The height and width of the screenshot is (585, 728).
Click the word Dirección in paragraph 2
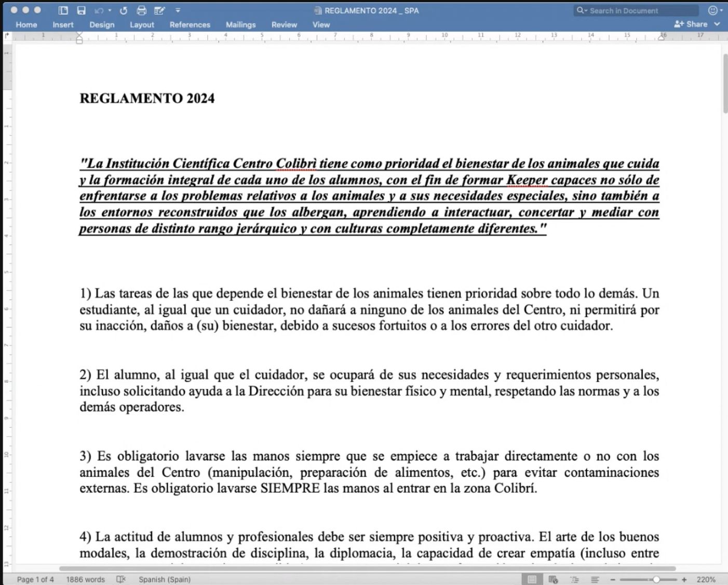pos(276,391)
